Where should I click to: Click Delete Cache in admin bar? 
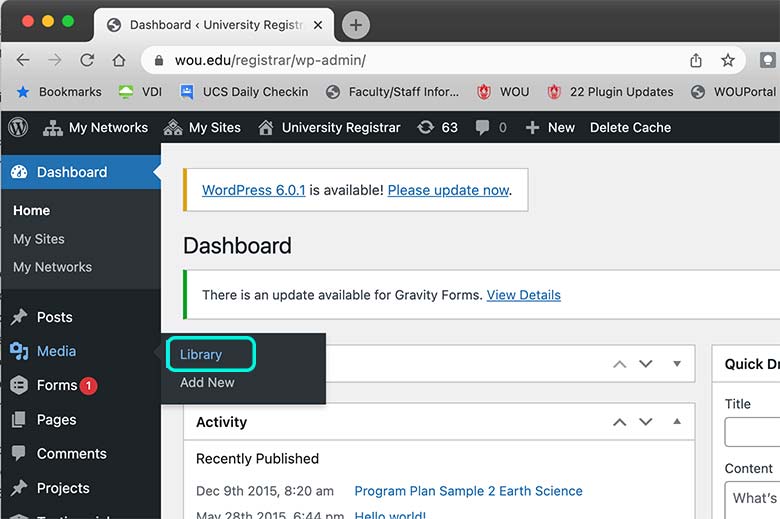(x=630, y=127)
